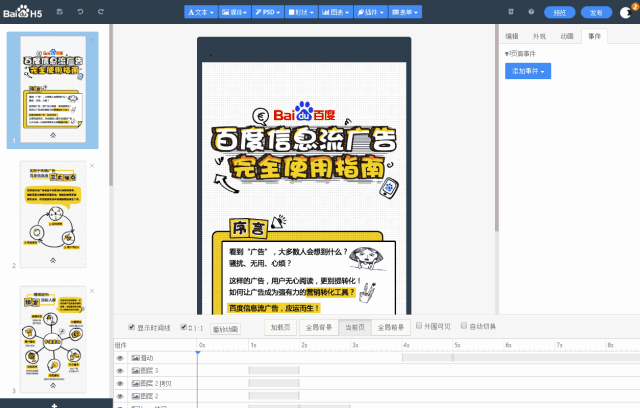This screenshot has height=408, width=640.
Task: Select the 加载页 loading page button
Action: coord(280,327)
